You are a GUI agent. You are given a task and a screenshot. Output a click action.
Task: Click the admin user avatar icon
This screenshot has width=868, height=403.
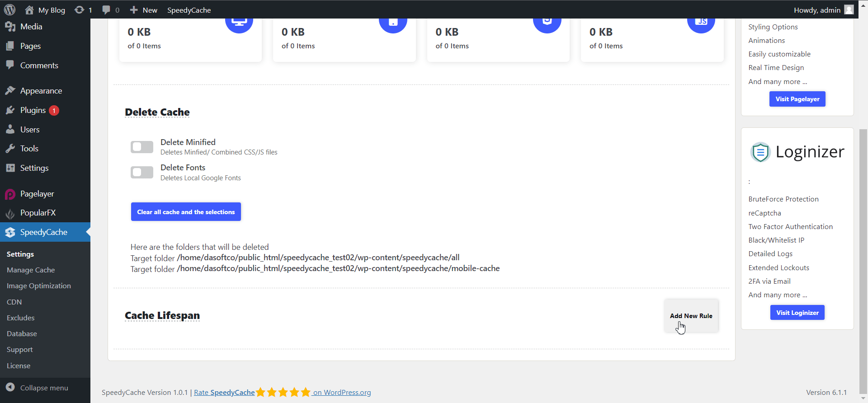[849, 10]
